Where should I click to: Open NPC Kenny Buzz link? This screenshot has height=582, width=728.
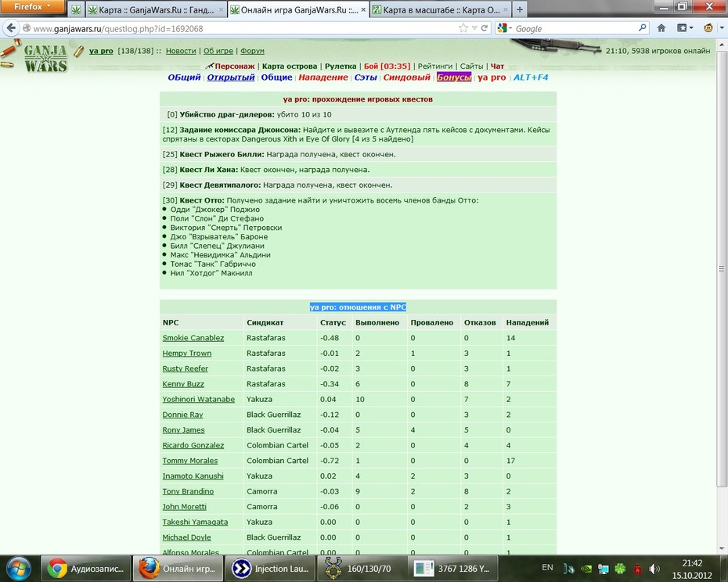click(183, 384)
